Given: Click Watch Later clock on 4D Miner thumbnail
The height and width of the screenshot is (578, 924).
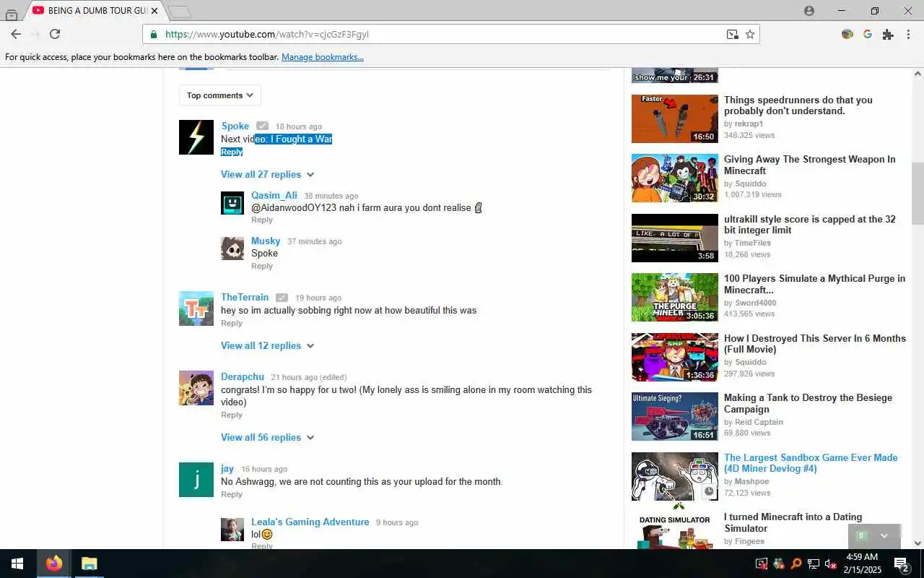Looking at the screenshot, I should point(709,491).
